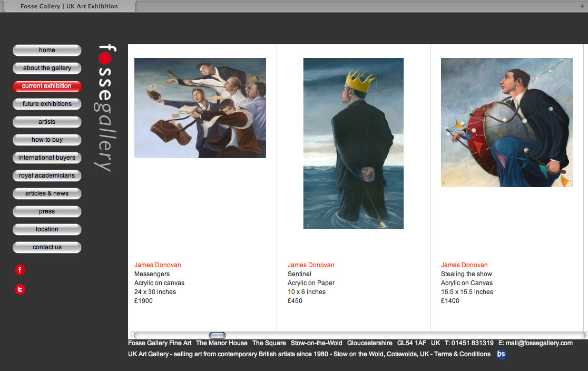Open the contact us page

[47, 247]
